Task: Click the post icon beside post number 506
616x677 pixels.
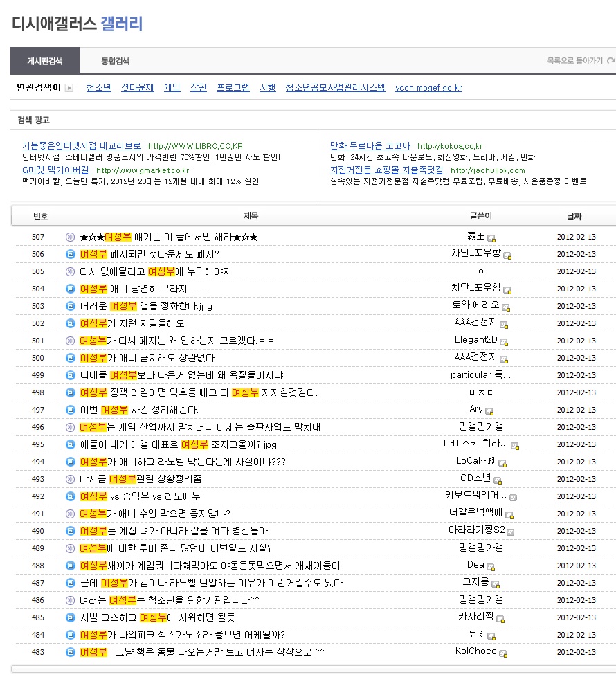Action: pyautogui.click(x=70, y=254)
